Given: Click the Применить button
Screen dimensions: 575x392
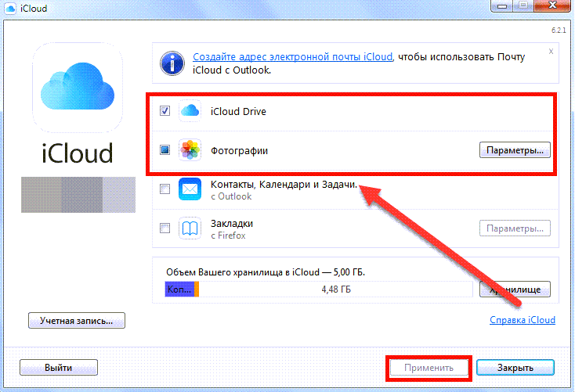Looking at the screenshot, I should [429, 368].
